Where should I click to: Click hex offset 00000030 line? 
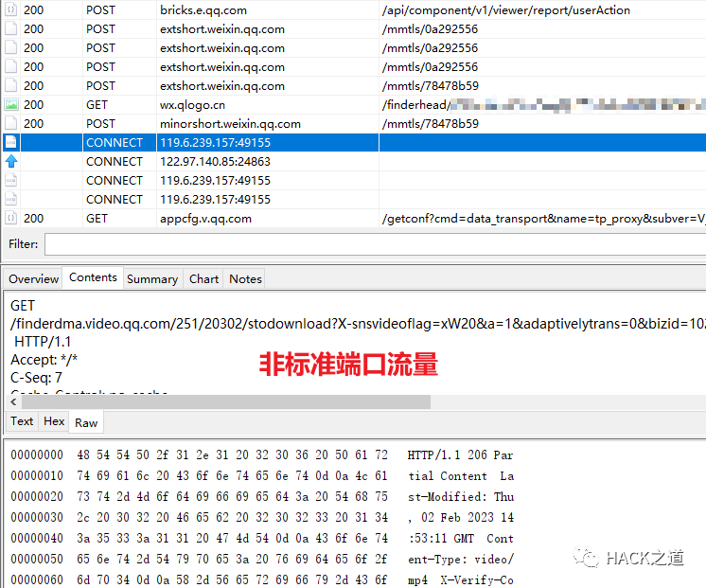[x=37, y=517]
